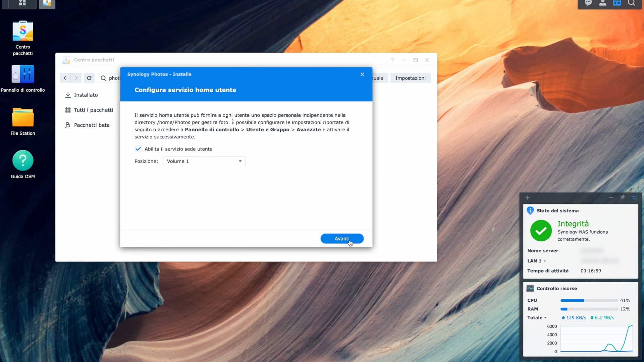The width and height of the screenshot is (644, 362).
Task: Open the notifications chat icon
Action: (x=588, y=3)
